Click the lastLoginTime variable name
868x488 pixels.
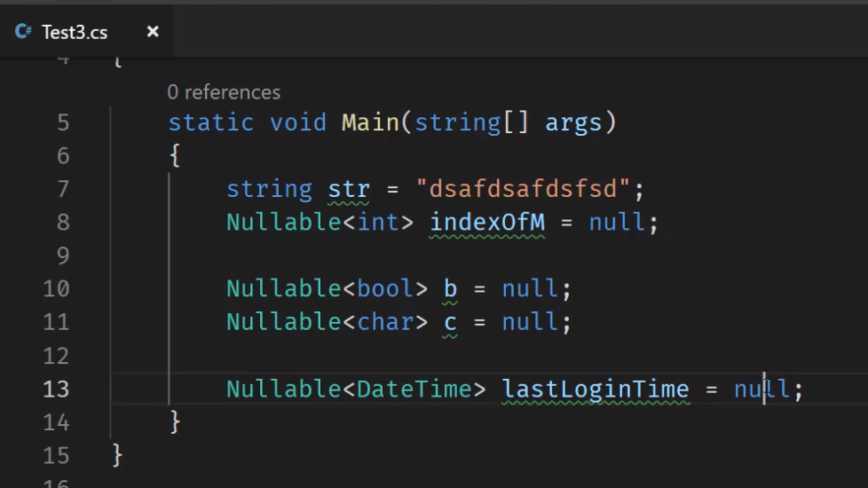[596, 389]
